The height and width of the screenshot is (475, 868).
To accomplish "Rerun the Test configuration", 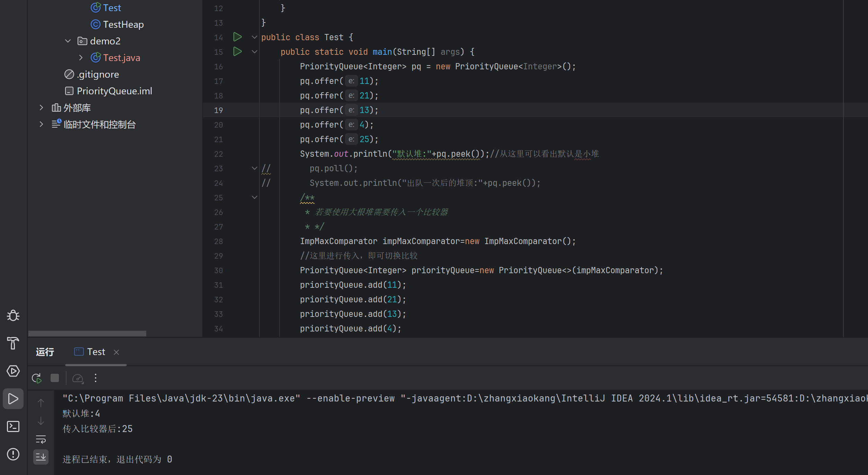I will (36, 378).
